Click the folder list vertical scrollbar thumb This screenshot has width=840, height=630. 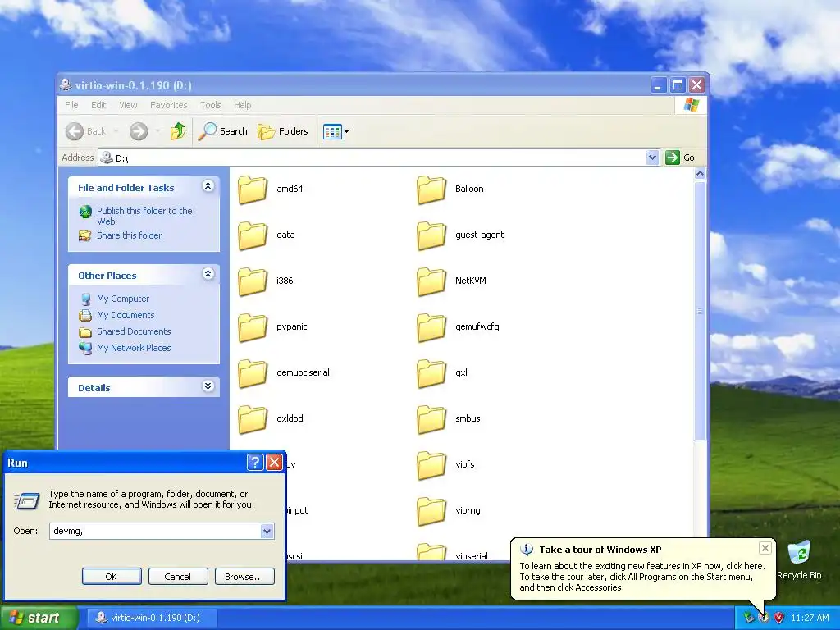point(700,311)
